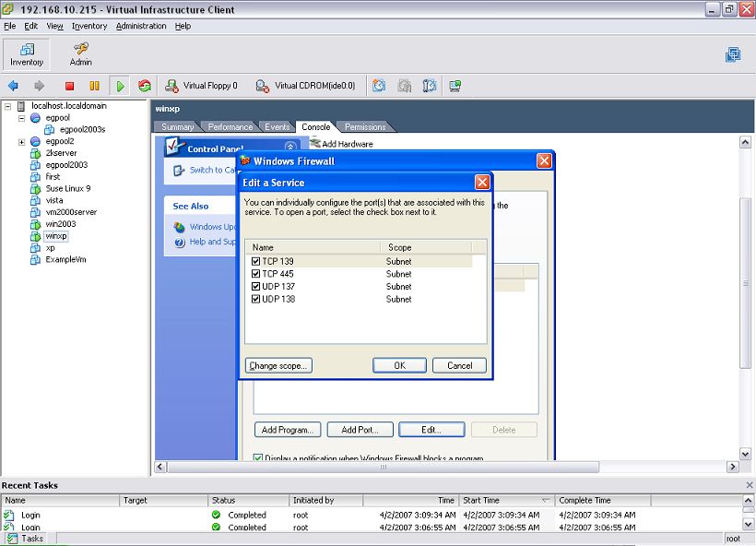
Task: Select the egpool2003s virtual machine
Action: [82, 129]
